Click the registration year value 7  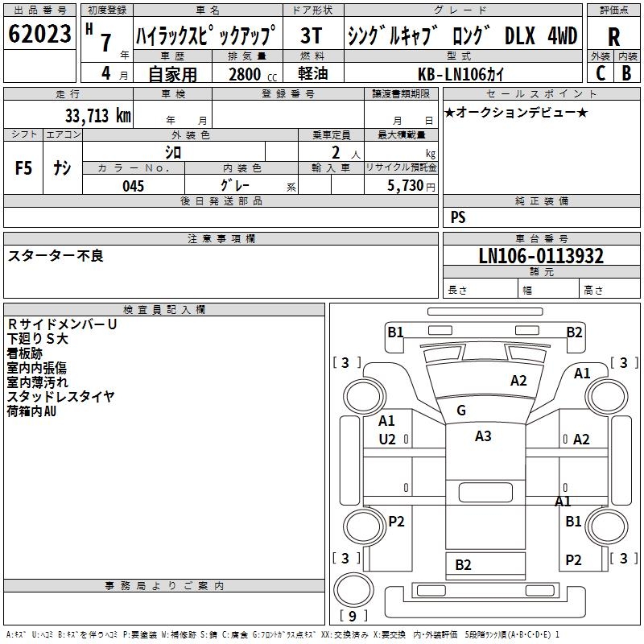point(106,43)
